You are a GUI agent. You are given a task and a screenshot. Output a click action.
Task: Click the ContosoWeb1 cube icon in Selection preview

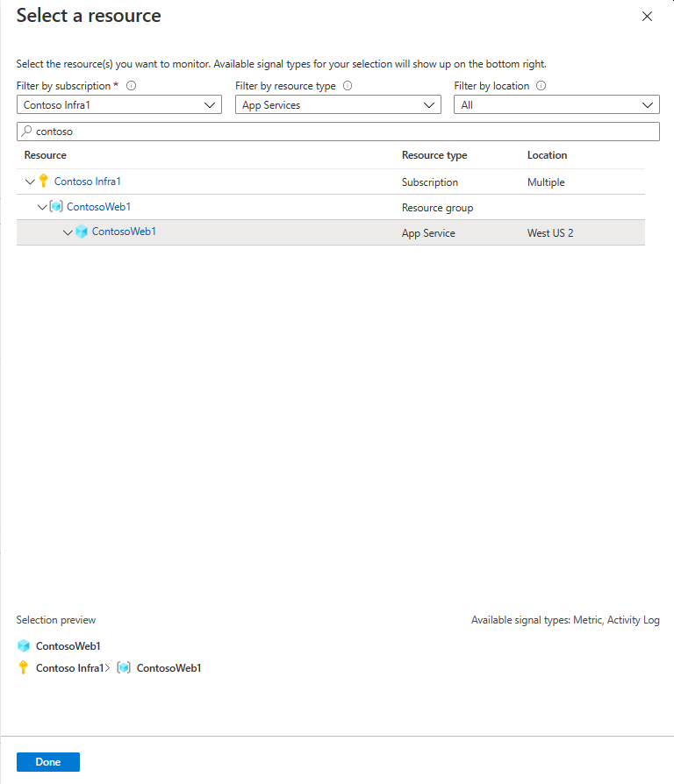pyautogui.click(x=24, y=645)
